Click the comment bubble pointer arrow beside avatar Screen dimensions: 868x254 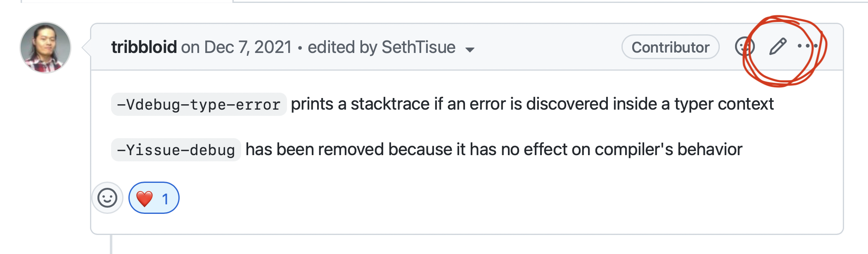pos(87,47)
